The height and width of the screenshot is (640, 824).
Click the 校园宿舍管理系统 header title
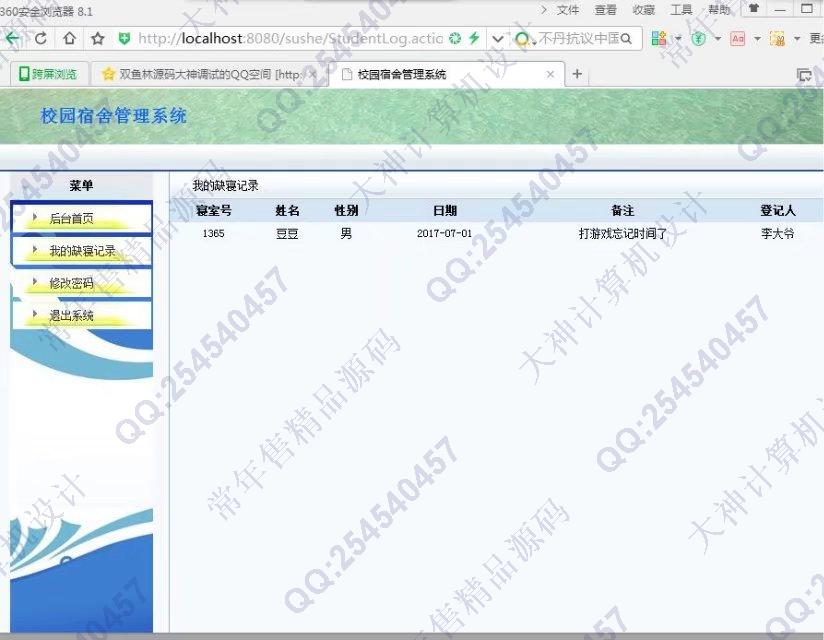click(x=114, y=116)
